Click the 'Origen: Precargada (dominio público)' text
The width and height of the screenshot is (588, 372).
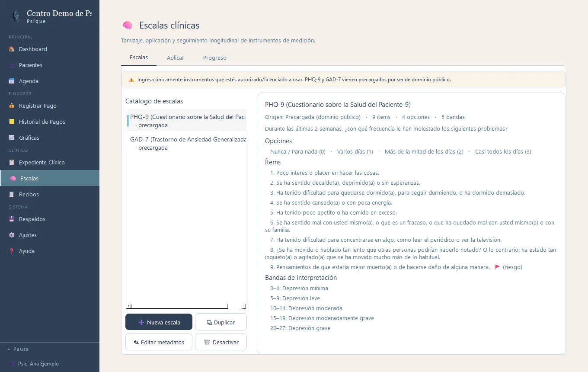[x=313, y=117]
